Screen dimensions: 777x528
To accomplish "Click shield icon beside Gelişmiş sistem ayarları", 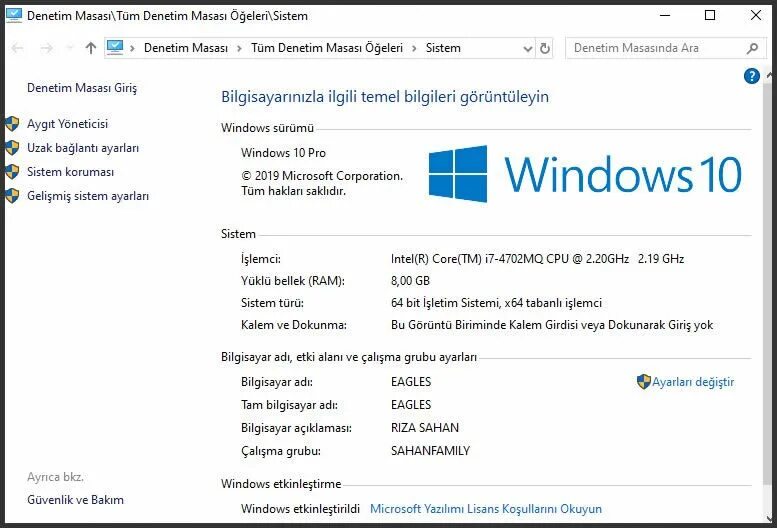I will [12, 196].
